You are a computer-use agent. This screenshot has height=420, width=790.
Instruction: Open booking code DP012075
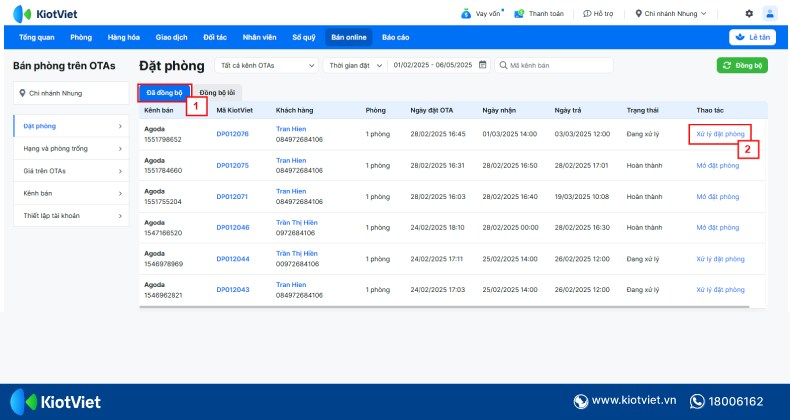(x=232, y=166)
